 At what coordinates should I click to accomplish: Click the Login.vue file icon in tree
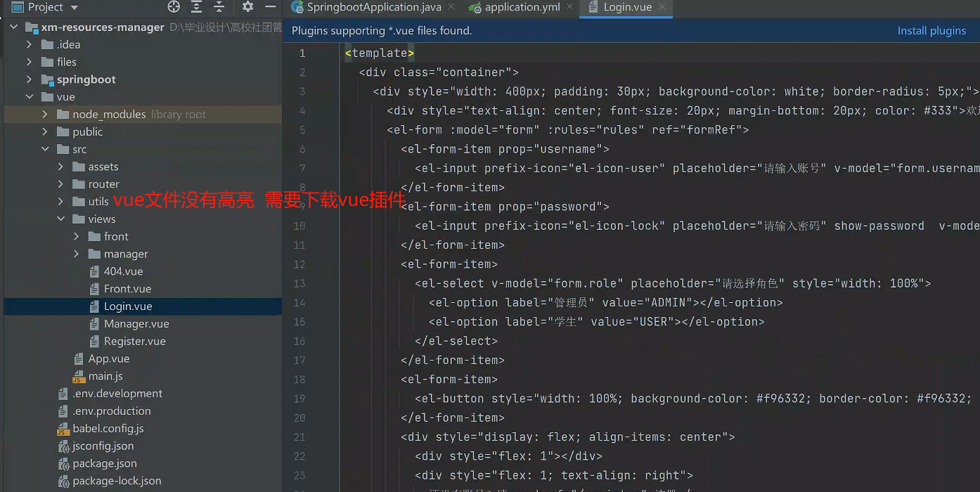tap(95, 306)
